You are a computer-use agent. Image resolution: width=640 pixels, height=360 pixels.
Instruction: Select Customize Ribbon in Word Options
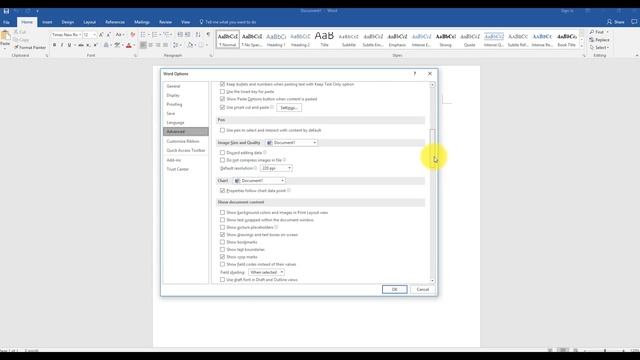coord(186,141)
